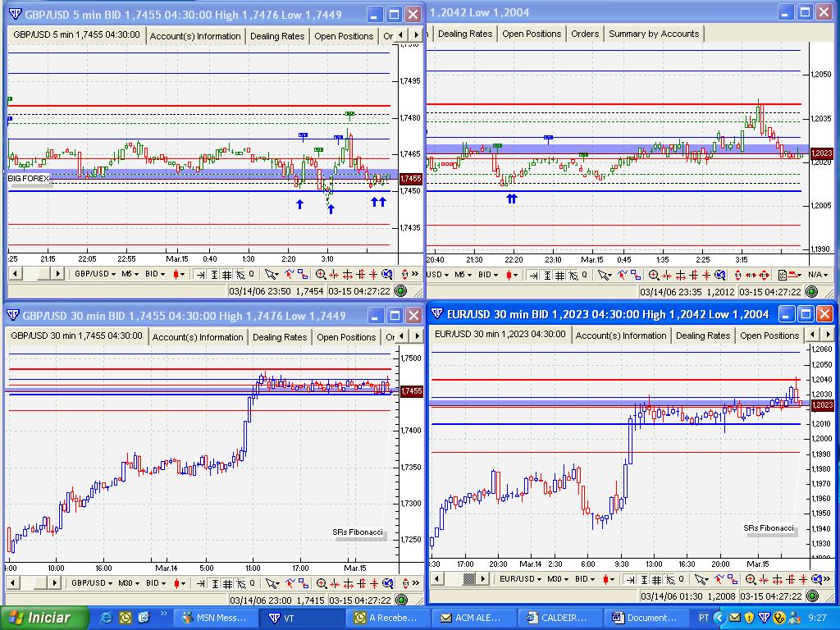Click zoom-in magnifier in GBP/USD 5 min toolbar
Viewport: 840px width, 630px height.
click(321, 274)
